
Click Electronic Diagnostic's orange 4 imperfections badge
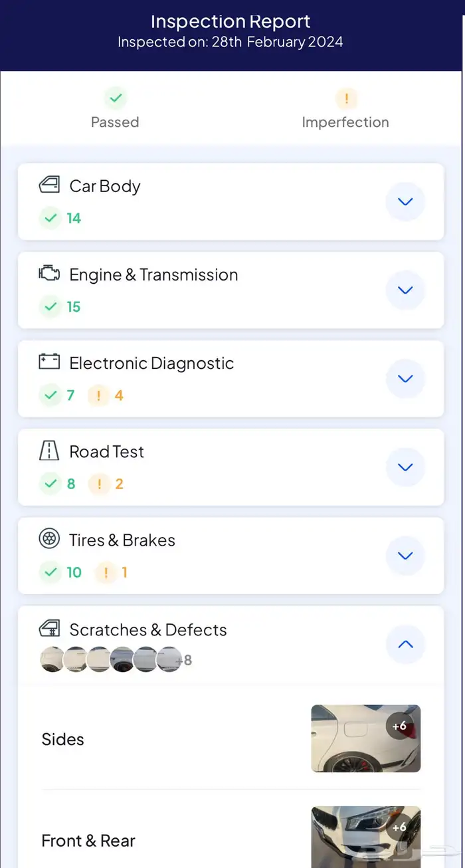106,395
